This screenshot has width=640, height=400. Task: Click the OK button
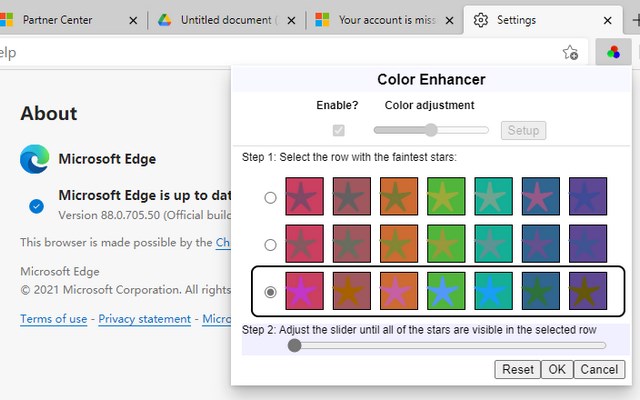tap(556, 369)
